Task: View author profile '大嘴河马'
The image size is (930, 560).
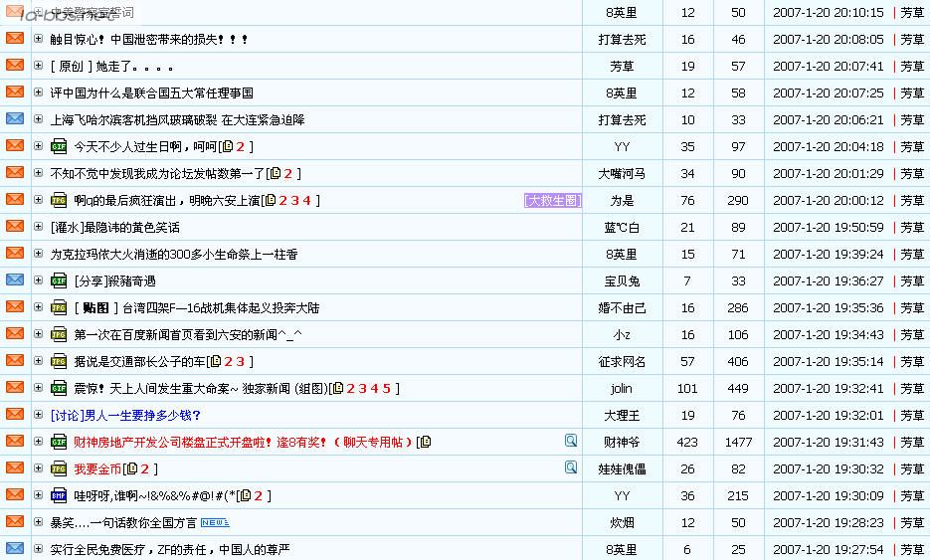Action: [x=622, y=173]
